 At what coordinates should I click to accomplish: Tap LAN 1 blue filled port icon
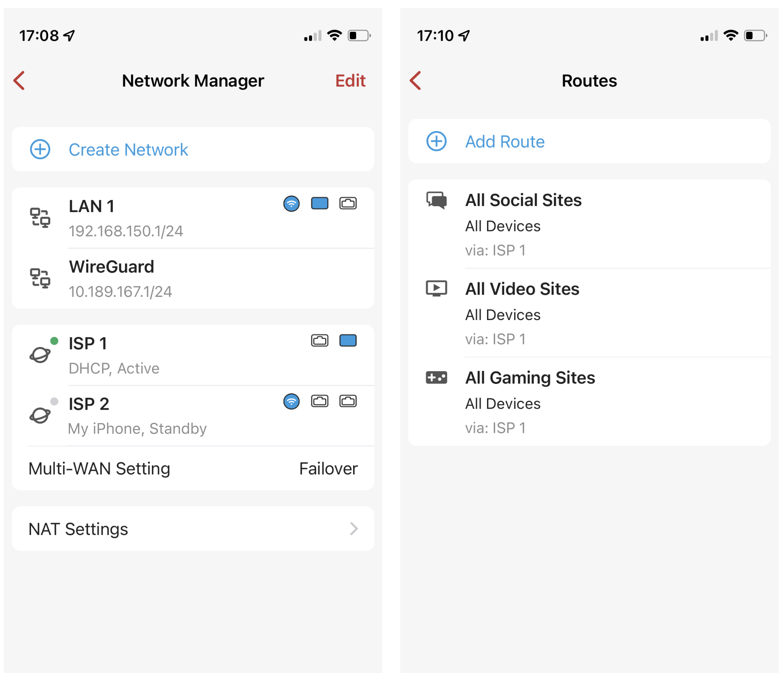tap(320, 203)
